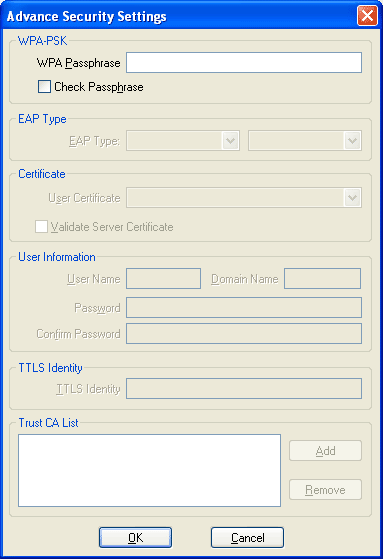
Task: Expand the second EAP Type combo box
Action: click(x=305, y=141)
